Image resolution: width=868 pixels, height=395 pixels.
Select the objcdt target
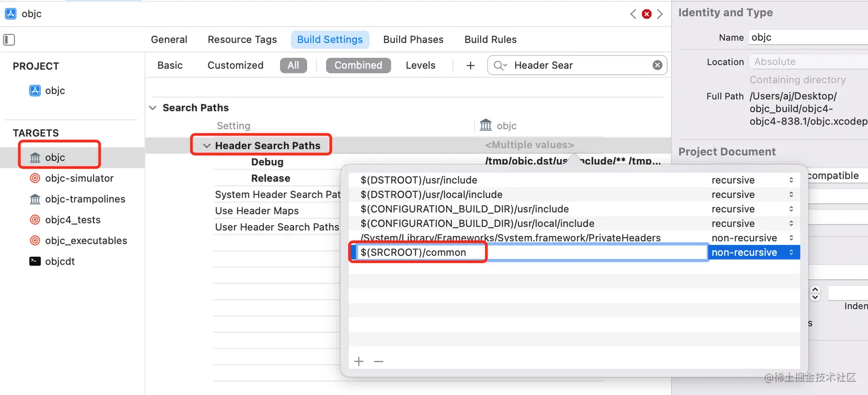[52, 261]
